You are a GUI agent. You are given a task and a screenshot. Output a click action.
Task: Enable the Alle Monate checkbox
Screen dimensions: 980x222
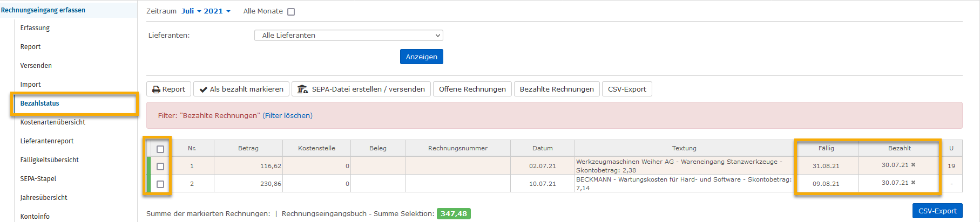point(291,11)
